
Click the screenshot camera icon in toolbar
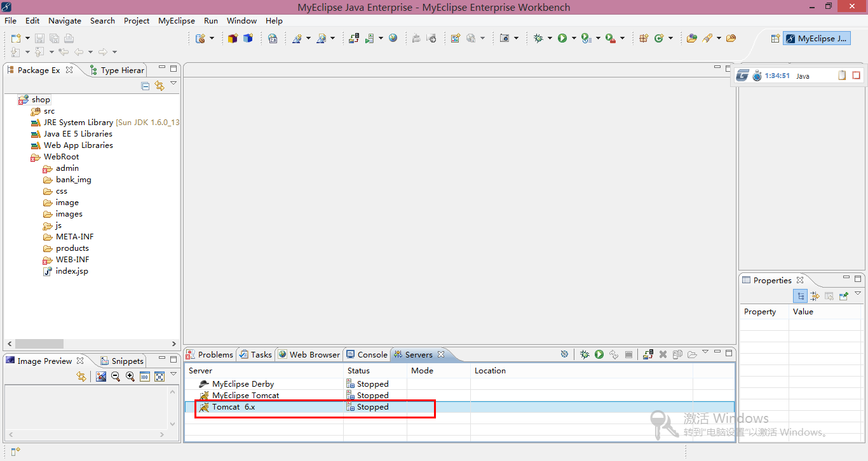505,38
